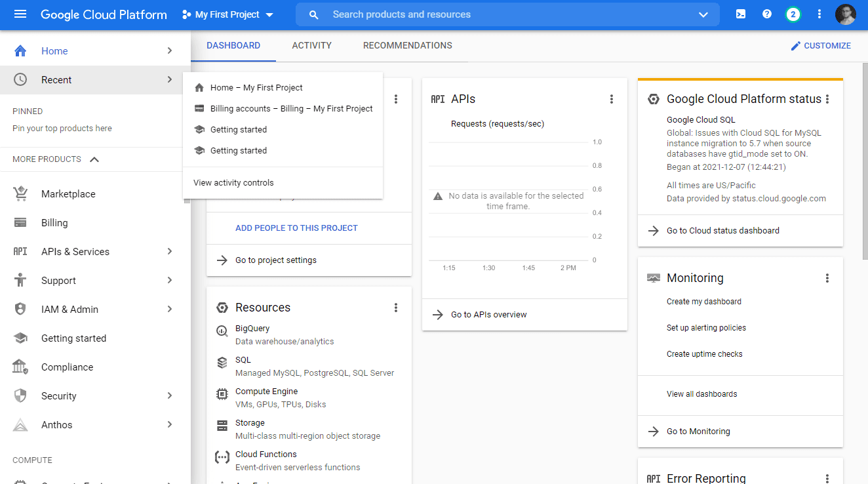Viewport: 868px width, 484px height.
Task: Click the Home house icon in sidebar
Action: [20, 50]
